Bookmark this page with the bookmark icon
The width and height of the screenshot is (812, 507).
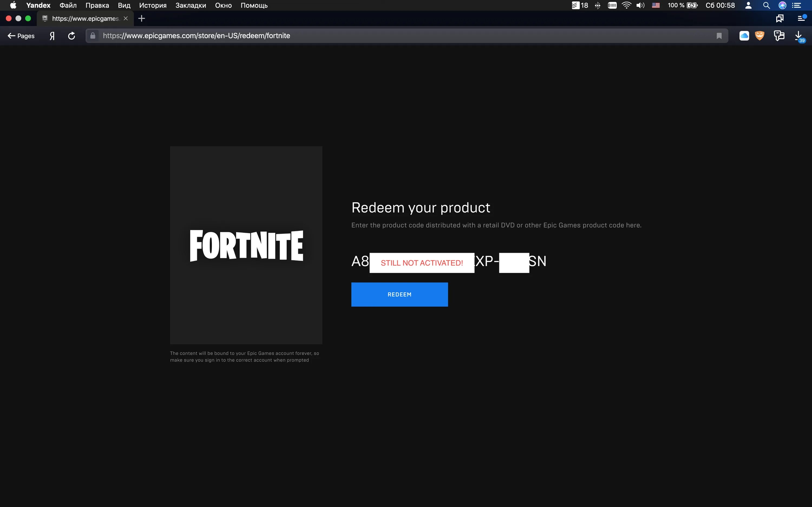pos(719,36)
